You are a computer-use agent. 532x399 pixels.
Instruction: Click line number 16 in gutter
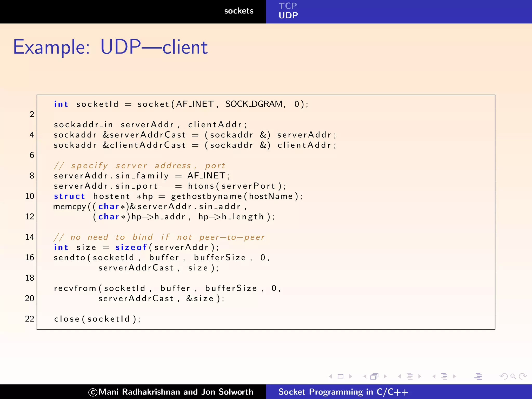[x=30, y=257]
